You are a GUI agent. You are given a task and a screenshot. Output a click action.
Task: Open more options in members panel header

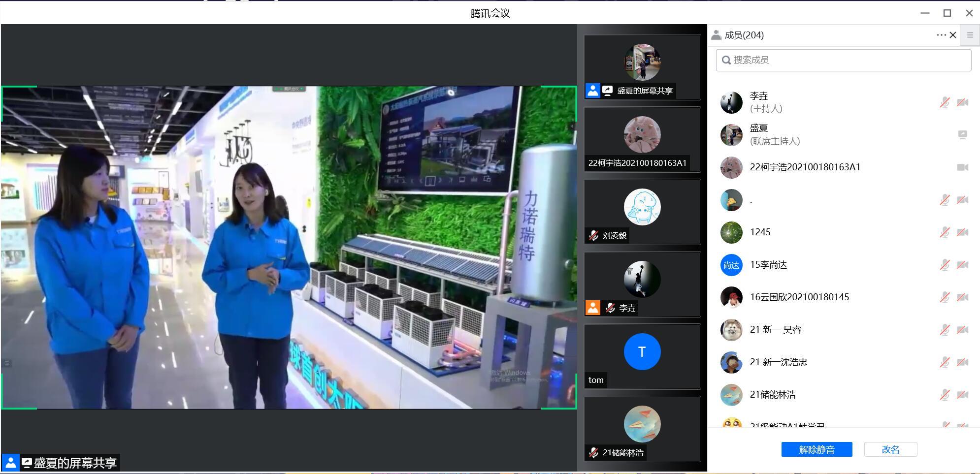(941, 35)
